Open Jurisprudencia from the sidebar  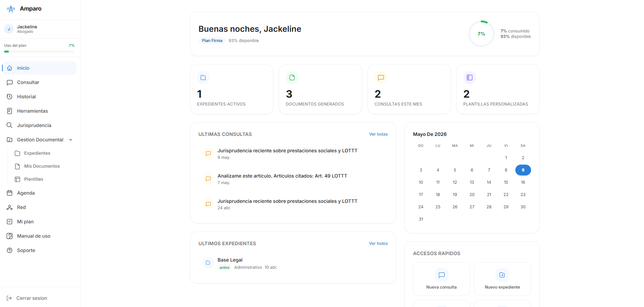tap(40, 125)
